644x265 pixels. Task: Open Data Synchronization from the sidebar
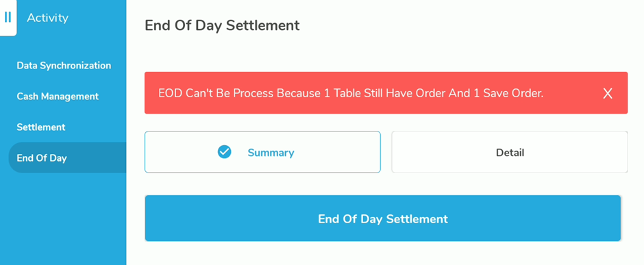click(x=64, y=66)
